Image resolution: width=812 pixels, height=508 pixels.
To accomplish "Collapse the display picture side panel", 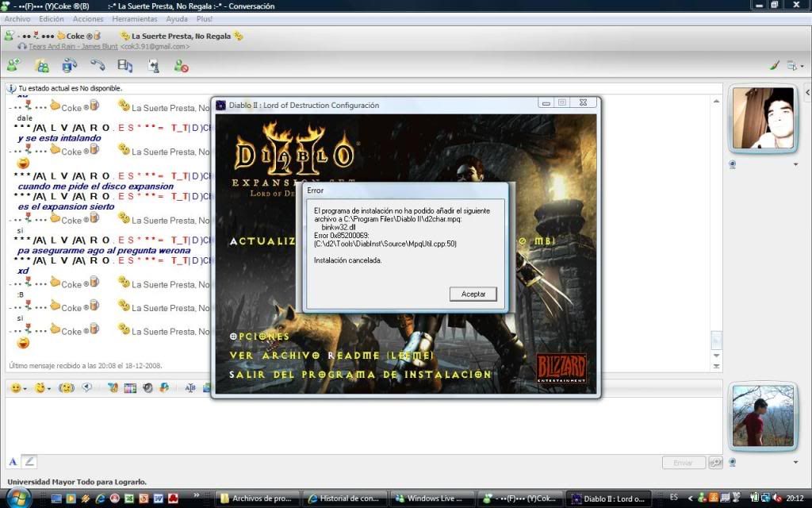I will [x=807, y=93].
